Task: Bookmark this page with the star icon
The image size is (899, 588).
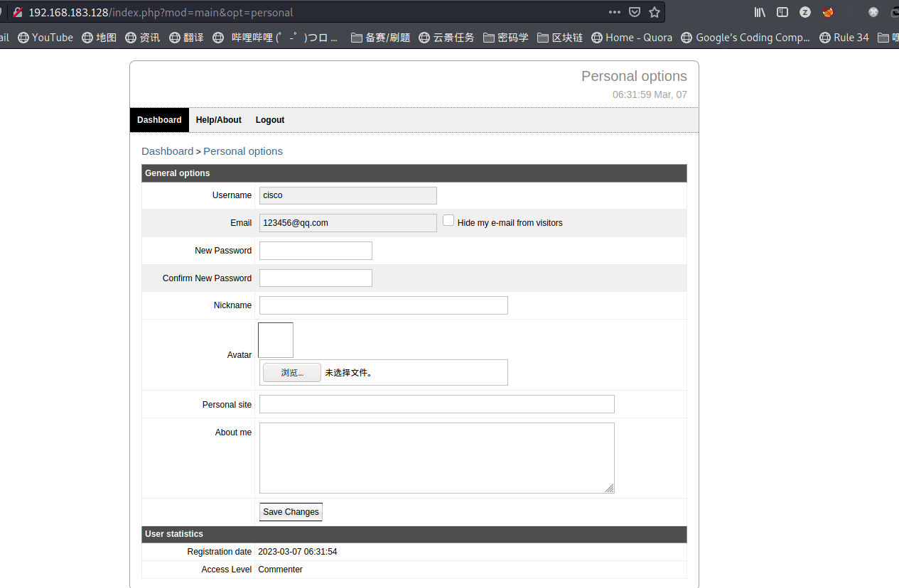Action: (655, 12)
